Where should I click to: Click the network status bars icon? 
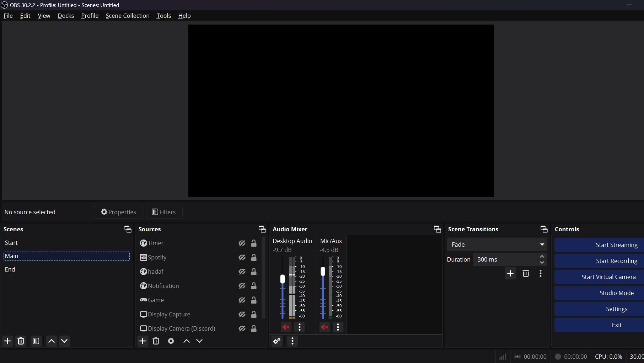point(503,357)
